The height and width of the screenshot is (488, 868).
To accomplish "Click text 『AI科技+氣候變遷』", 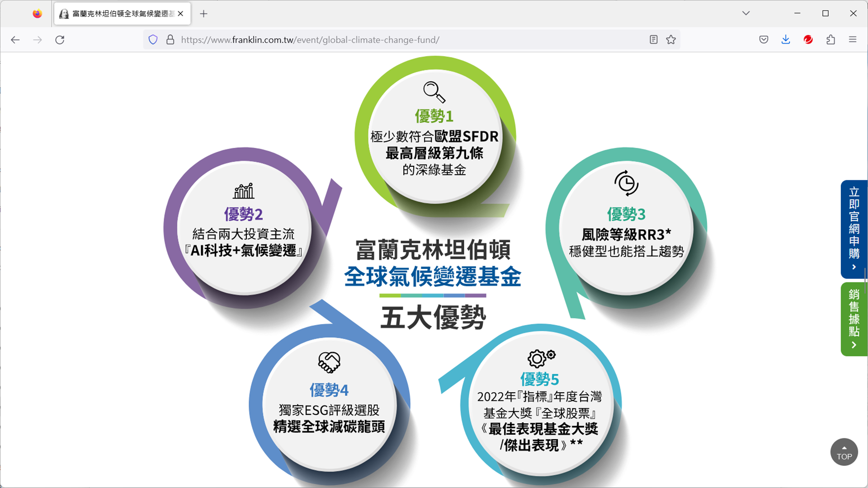I will (243, 250).
